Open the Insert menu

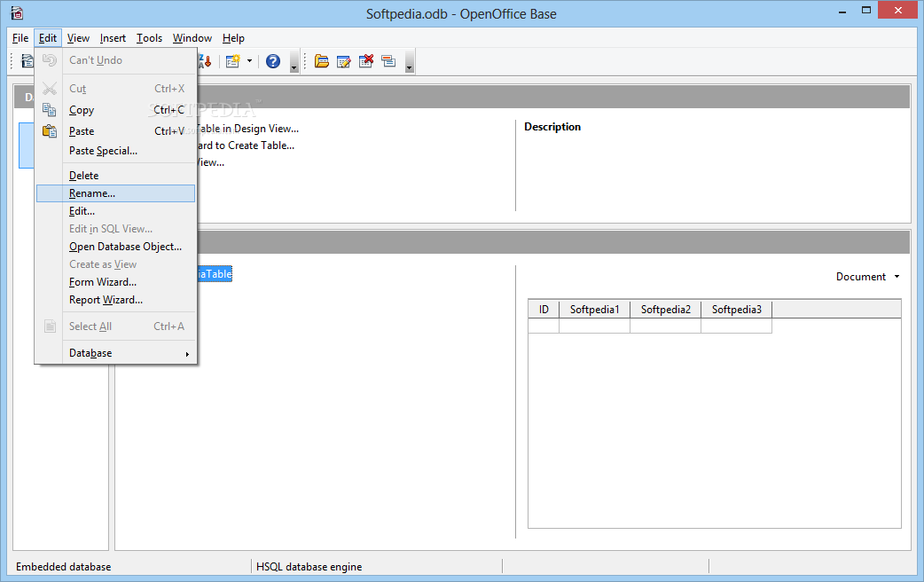(x=113, y=38)
